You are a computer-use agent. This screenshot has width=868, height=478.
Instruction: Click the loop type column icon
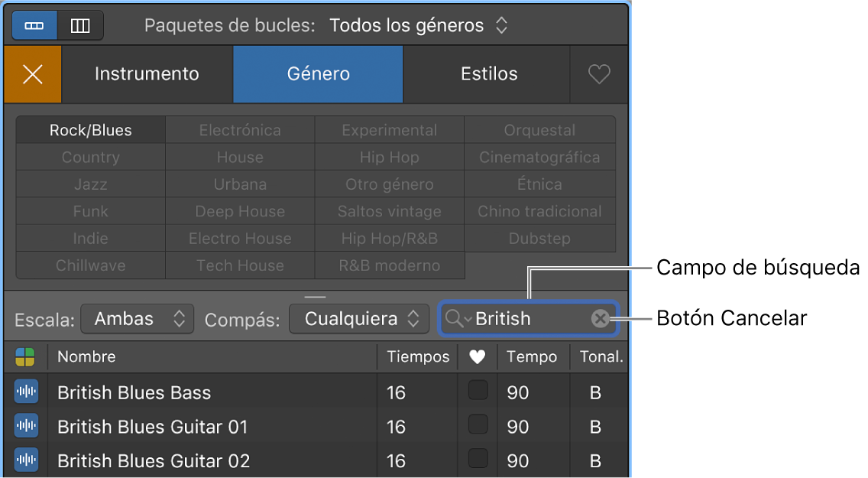[x=25, y=356]
